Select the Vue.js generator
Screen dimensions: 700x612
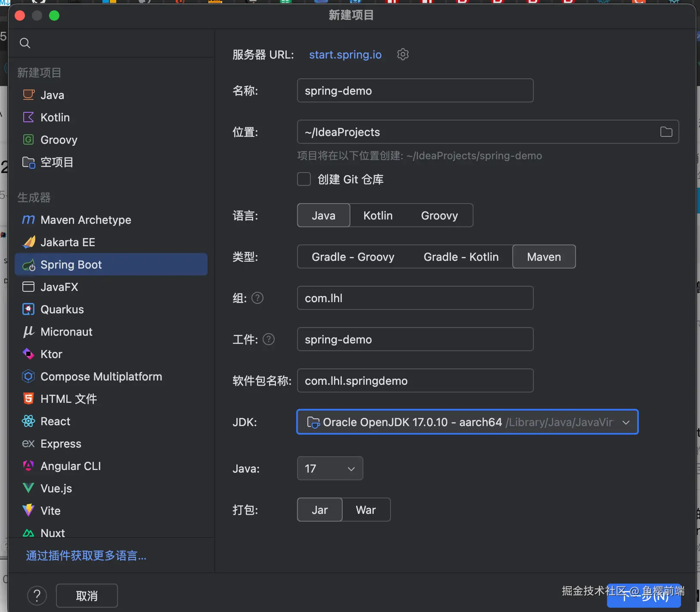coord(111,488)
